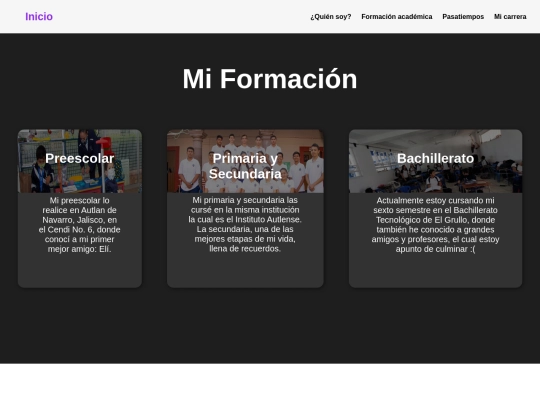This screenshot has height=405, width=540.
Task: Navigate to Pasatiempos
Action: pyautogui.click(x=463, y=17)
